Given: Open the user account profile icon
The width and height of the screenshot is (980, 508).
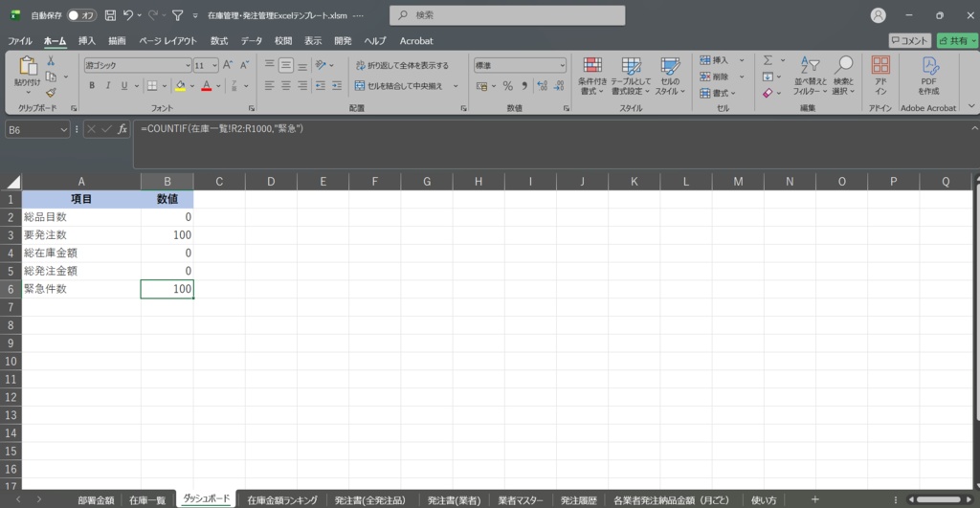Looking at the screenshot, I should coord(879,15).
